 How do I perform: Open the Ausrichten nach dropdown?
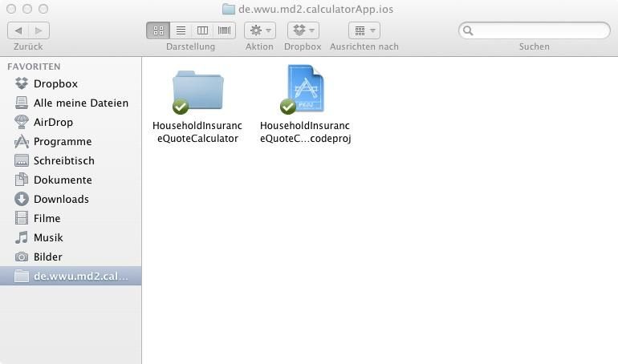[x=364, y=30]
